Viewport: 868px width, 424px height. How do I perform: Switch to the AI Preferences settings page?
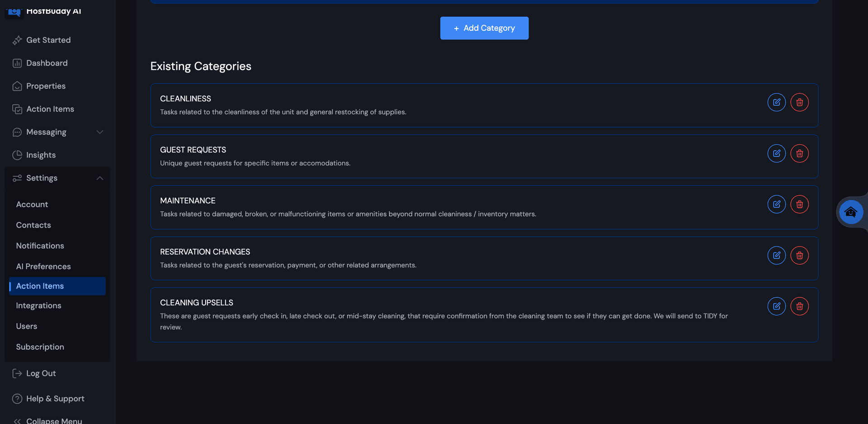[x=43, y=267]
